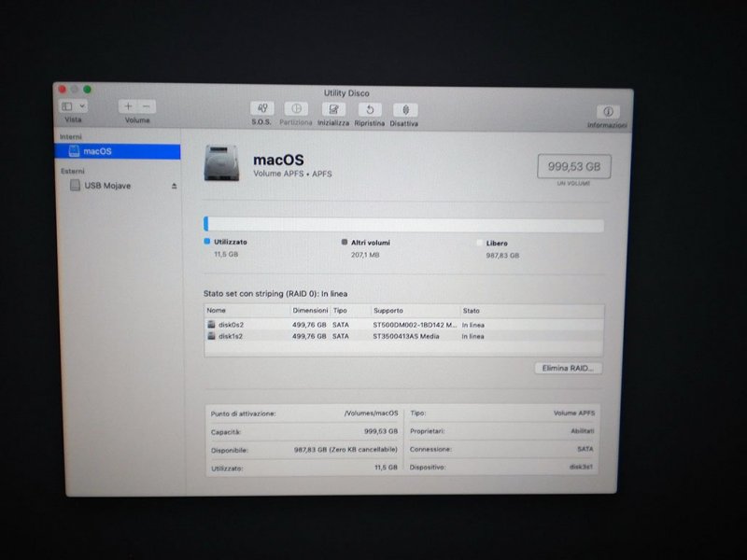Click the 207,1 MB Altri volumi value

365,255
